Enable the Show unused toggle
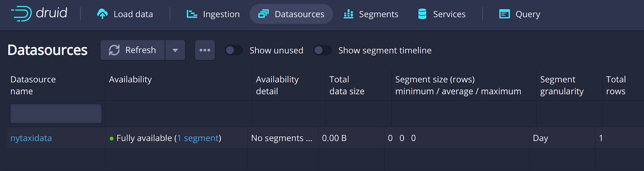Viewport: 644px width, 171px height. (233, 50)
